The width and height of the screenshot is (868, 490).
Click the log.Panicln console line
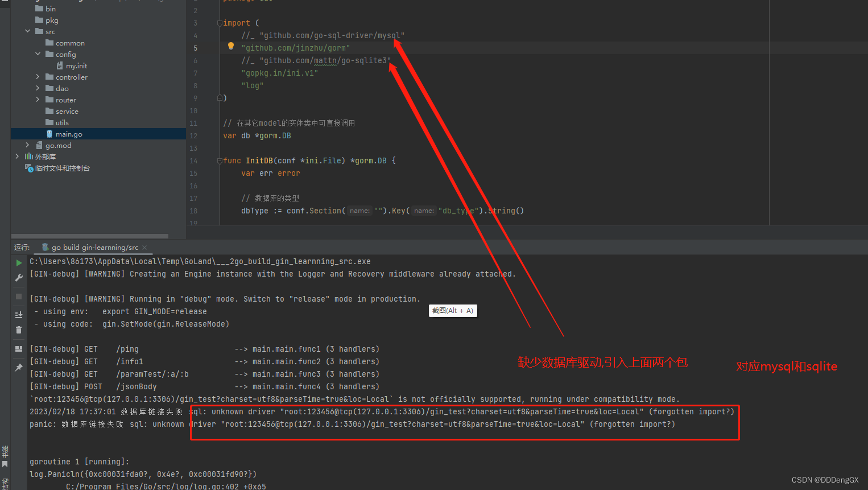(143, 474)
